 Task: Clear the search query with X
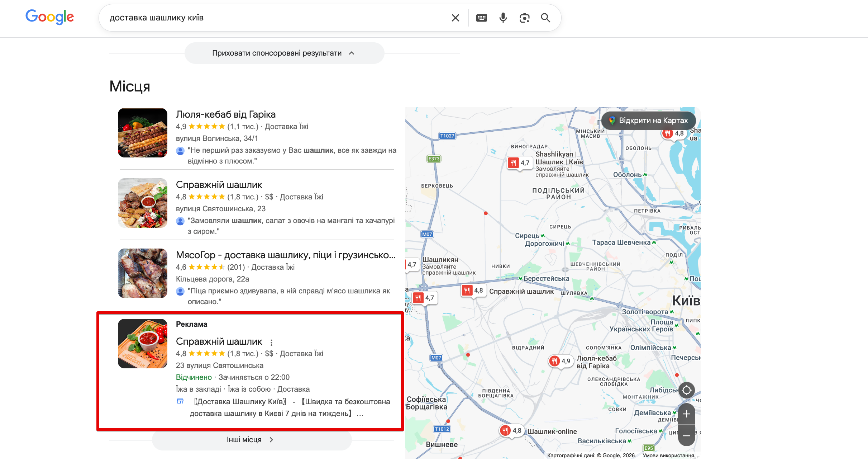pos(455,18)
